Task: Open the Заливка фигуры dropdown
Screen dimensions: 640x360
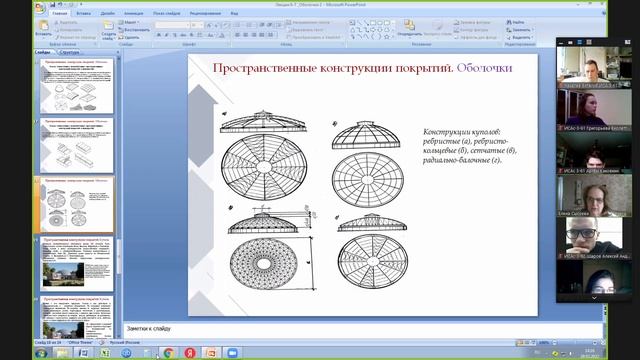Action: pos(472,22)
